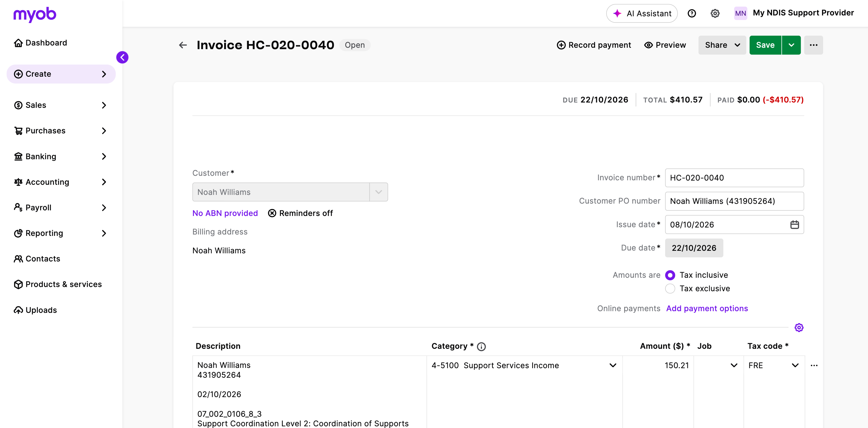Toggle Reminders off setting
Viewport: 868px width, 428px height.
[300, 213]
